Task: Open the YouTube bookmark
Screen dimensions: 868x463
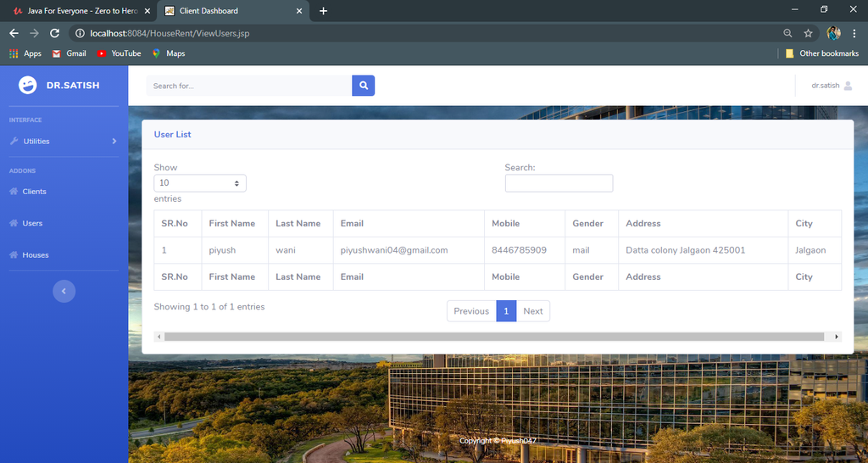Action: [x=119, y=53]
